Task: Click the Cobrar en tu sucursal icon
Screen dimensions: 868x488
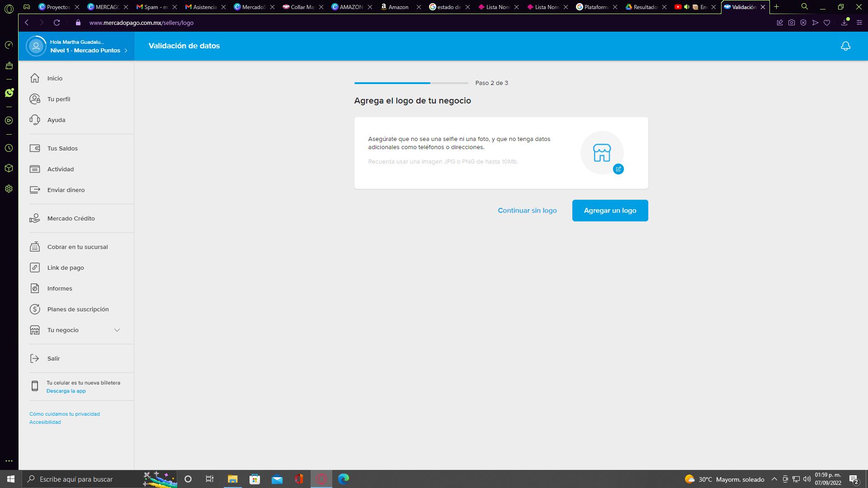Action: click(35, 247)
